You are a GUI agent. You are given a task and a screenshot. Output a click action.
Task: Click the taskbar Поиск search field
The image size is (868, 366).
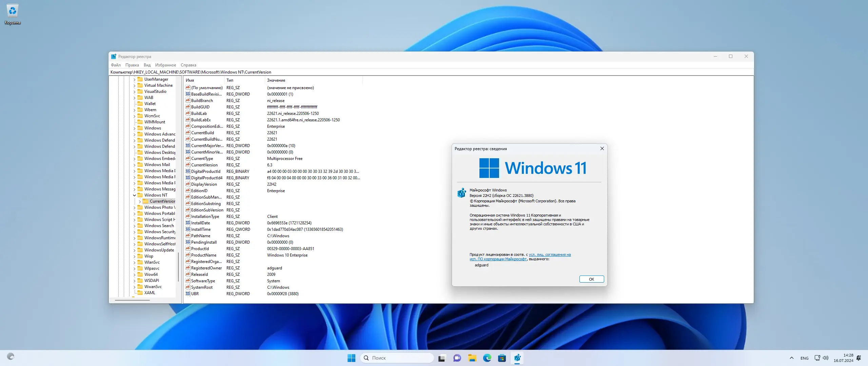[397, 358]
